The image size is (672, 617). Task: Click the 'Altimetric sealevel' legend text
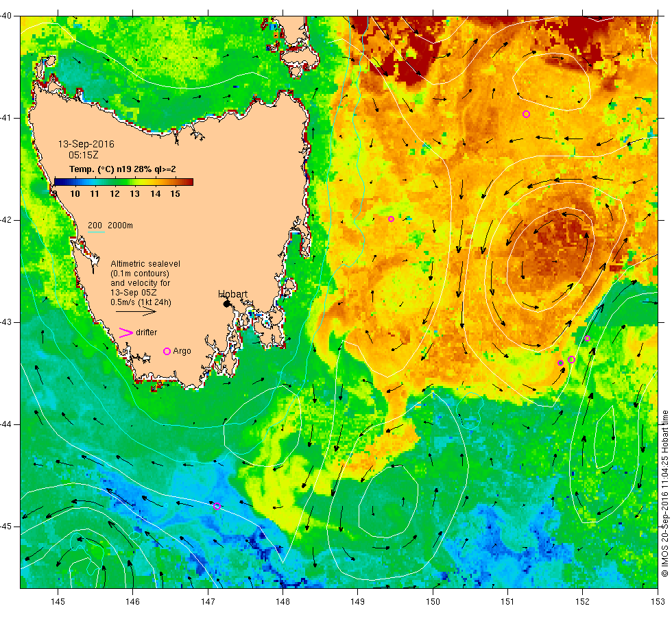[145, 264]
